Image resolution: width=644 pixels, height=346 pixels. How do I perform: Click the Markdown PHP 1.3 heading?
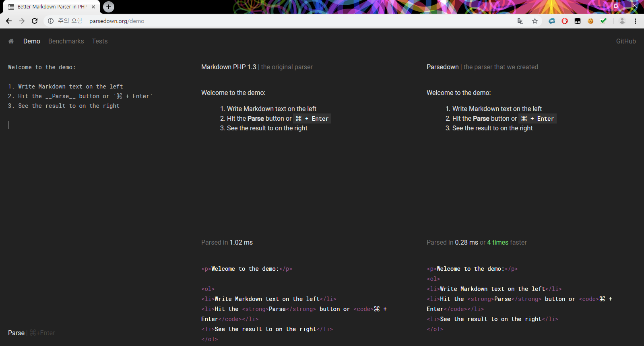[x=229, y=67]
